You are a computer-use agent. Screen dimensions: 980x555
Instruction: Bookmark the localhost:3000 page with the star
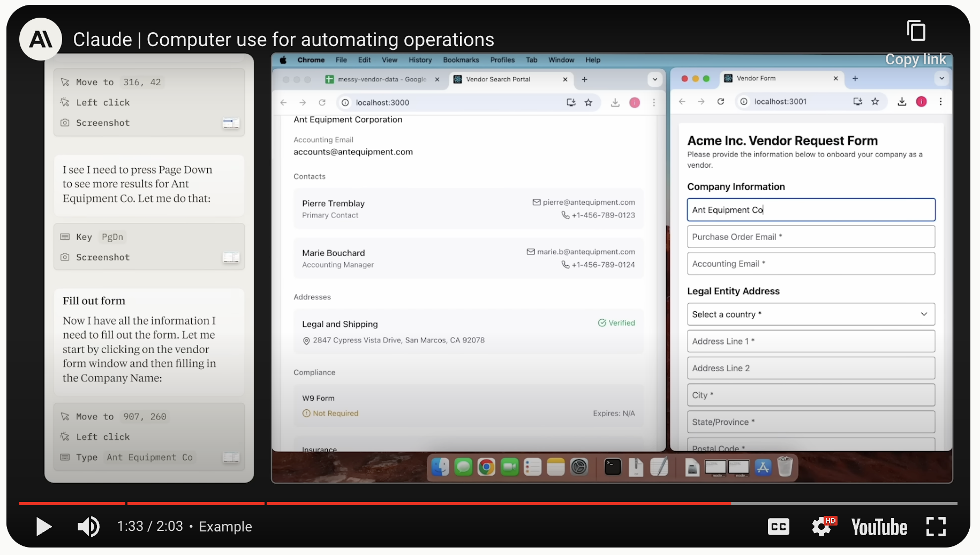coord(589,102)
